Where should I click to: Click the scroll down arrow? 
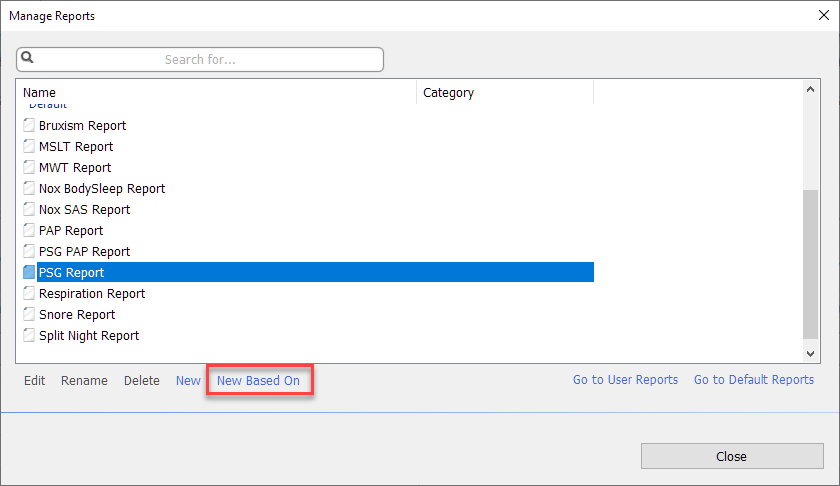click(811, 354)
